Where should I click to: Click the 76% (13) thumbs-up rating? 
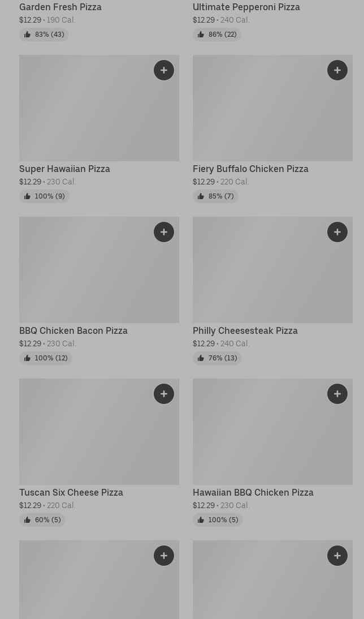pyautogui.click(x=217, y=358)
